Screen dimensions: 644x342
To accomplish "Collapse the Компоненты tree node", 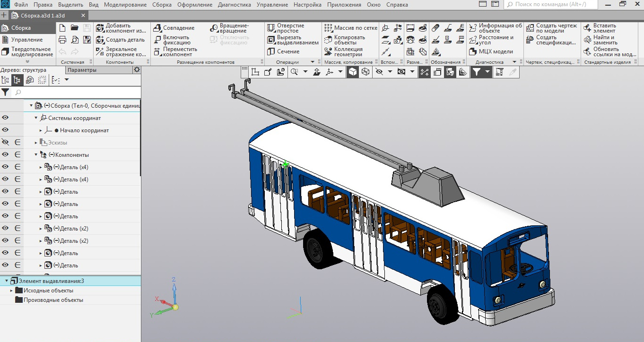I will (36, 155).
